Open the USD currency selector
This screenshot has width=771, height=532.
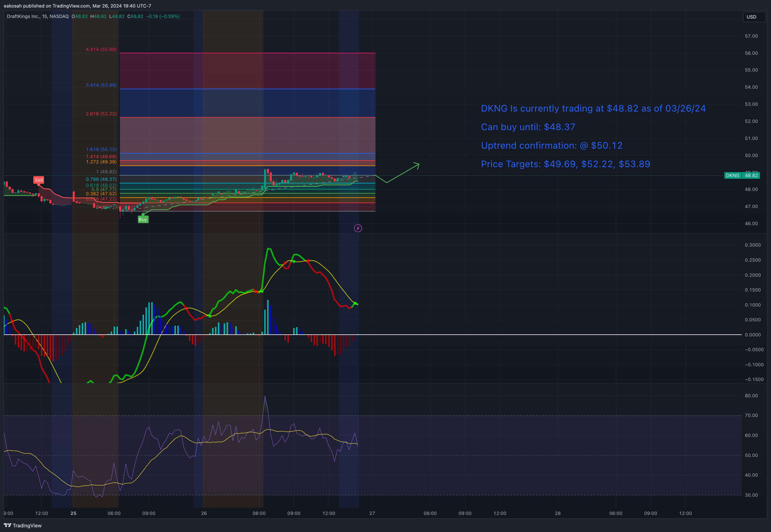(754, 17)
